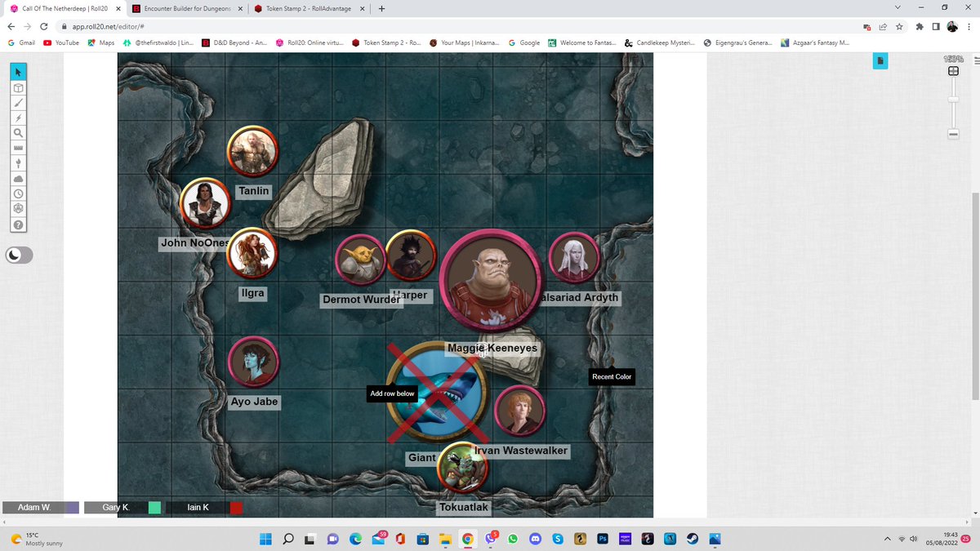
Task: Click the Iain K player tag
Action: [198, 508]
